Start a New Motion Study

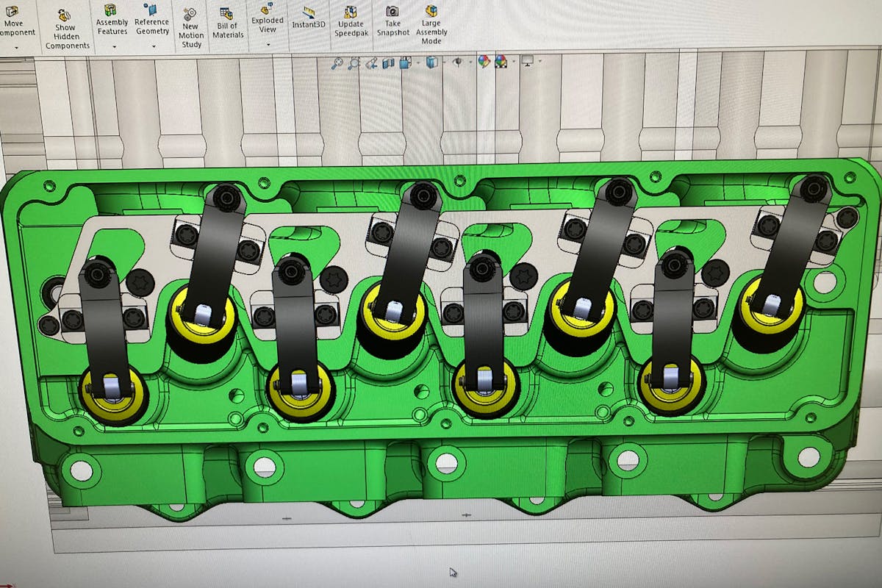[x=190, y=28]
